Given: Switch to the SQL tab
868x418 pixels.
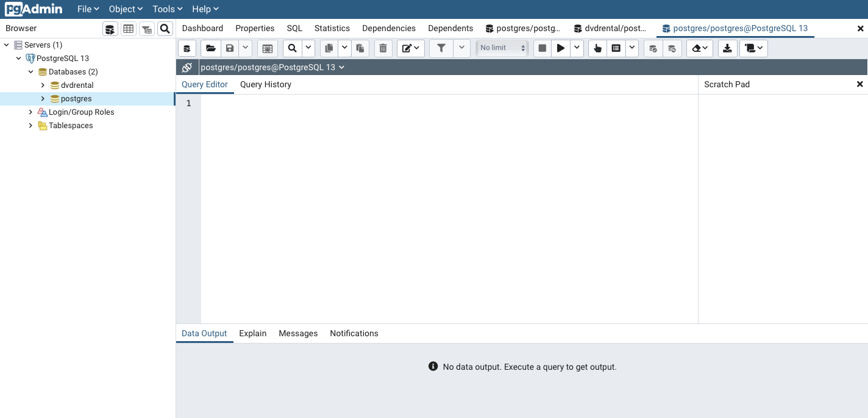Looking at the screenshot, I should pyautogui.click(x=294, y=28).
